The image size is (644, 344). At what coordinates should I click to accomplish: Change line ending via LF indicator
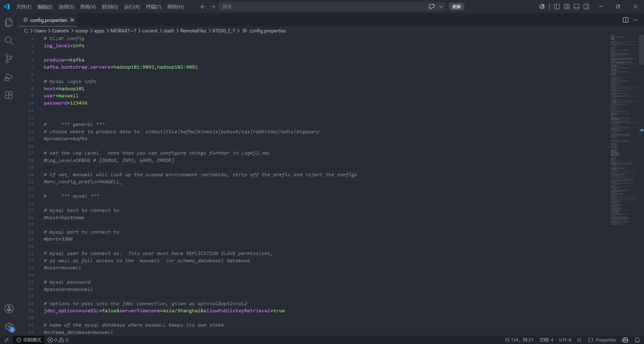coord(579,340)
